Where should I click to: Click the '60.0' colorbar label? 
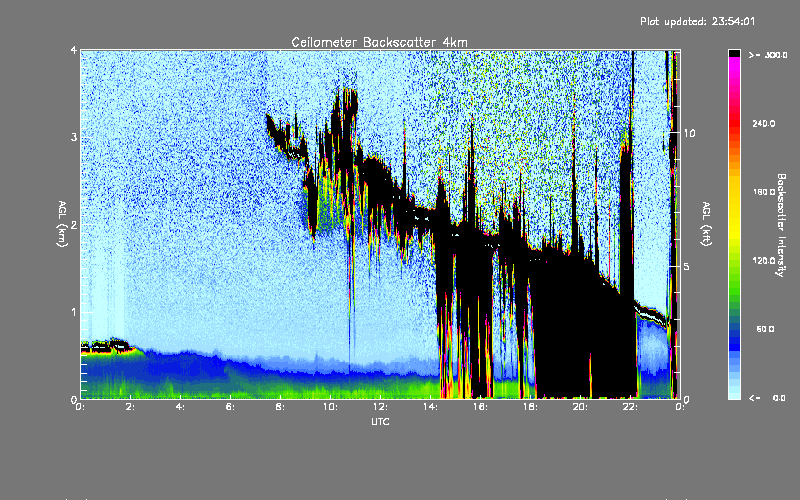(x=766, y=329)
